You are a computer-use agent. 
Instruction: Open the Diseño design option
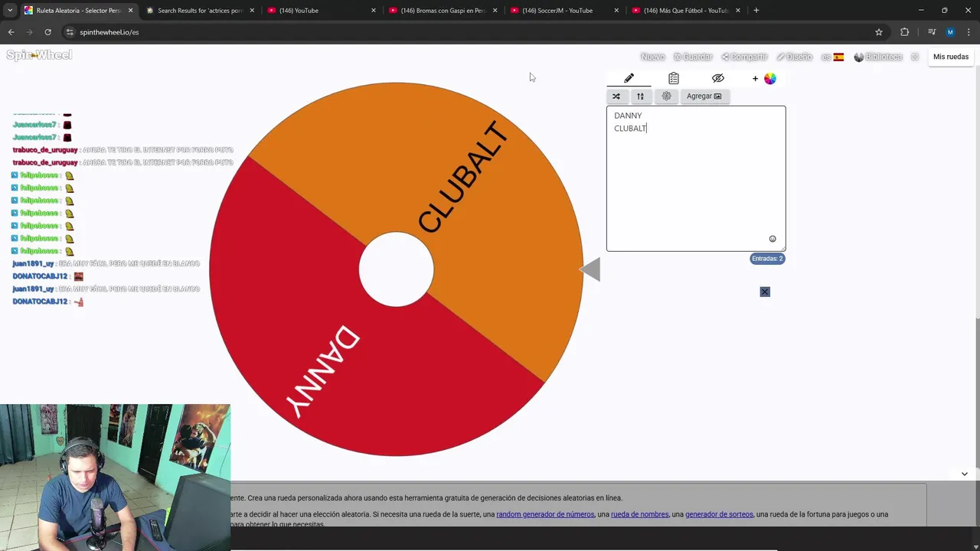794,57
